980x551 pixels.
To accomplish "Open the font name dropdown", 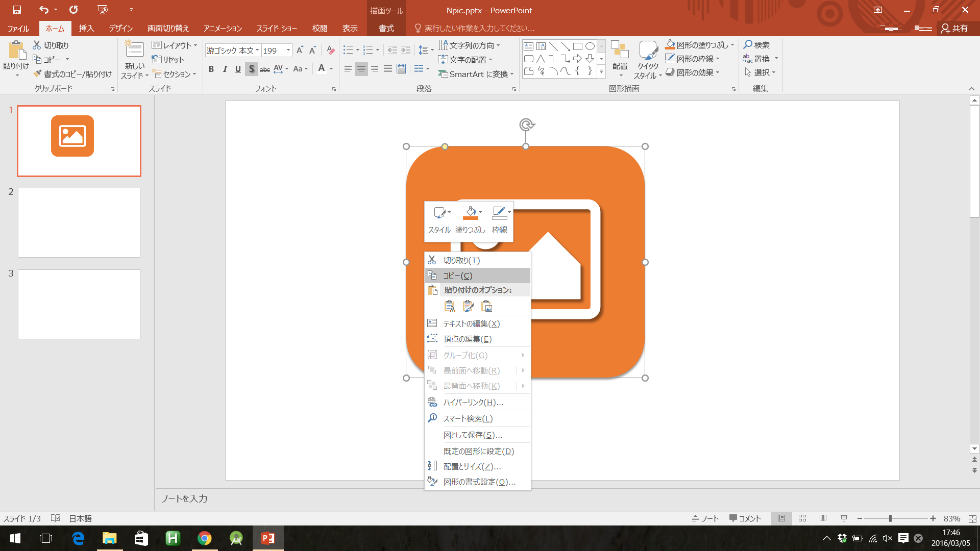I will point(257,50).
